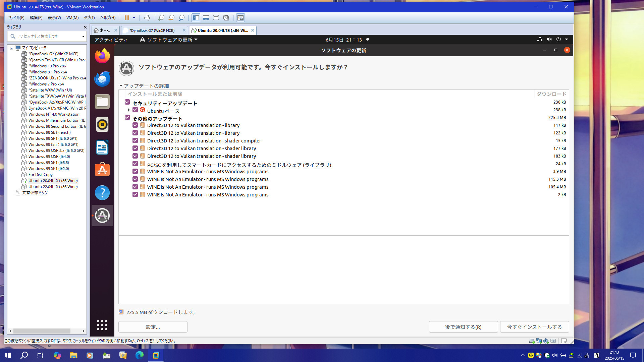The height and width of the screenshot is (362, 644).
Task: Open Microsoft Edge from Windows taskbar
Action: pyautogui.click(x=139, y=355)
